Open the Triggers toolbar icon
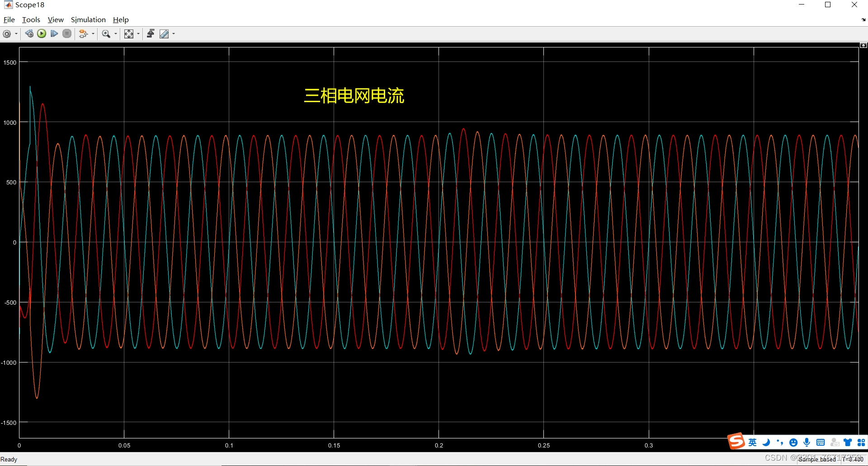 click(151, 33)
